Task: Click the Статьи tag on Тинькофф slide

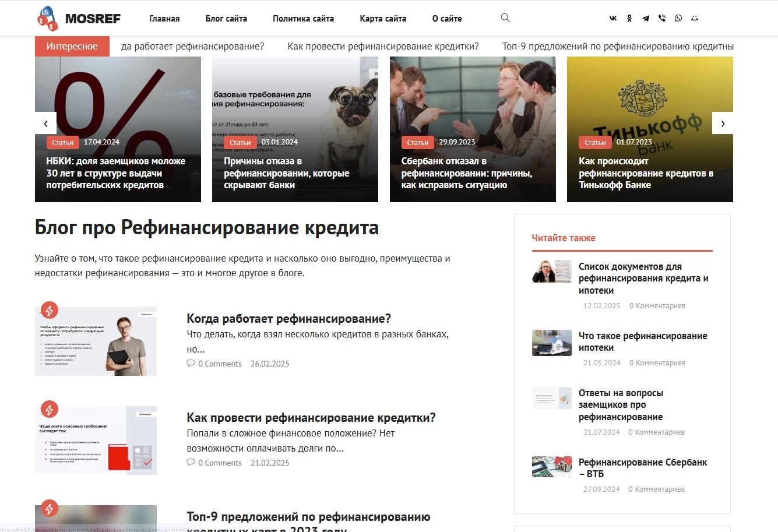Action: pos(595,142)
